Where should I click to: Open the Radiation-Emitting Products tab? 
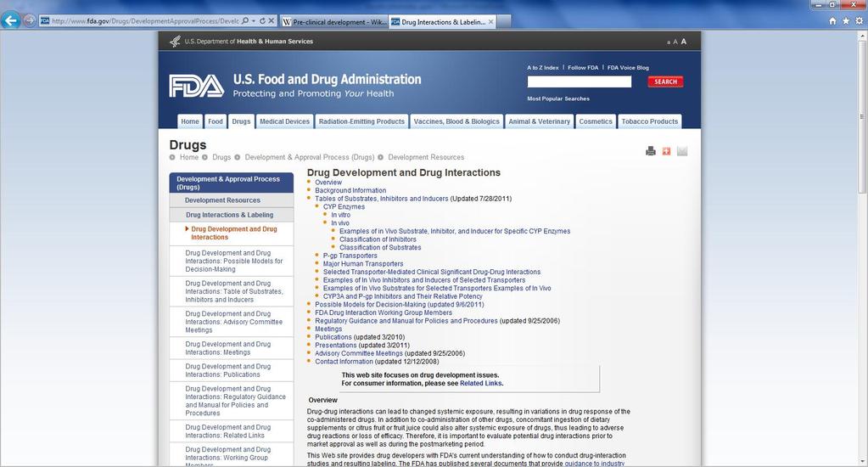click(x=361, y=121)
